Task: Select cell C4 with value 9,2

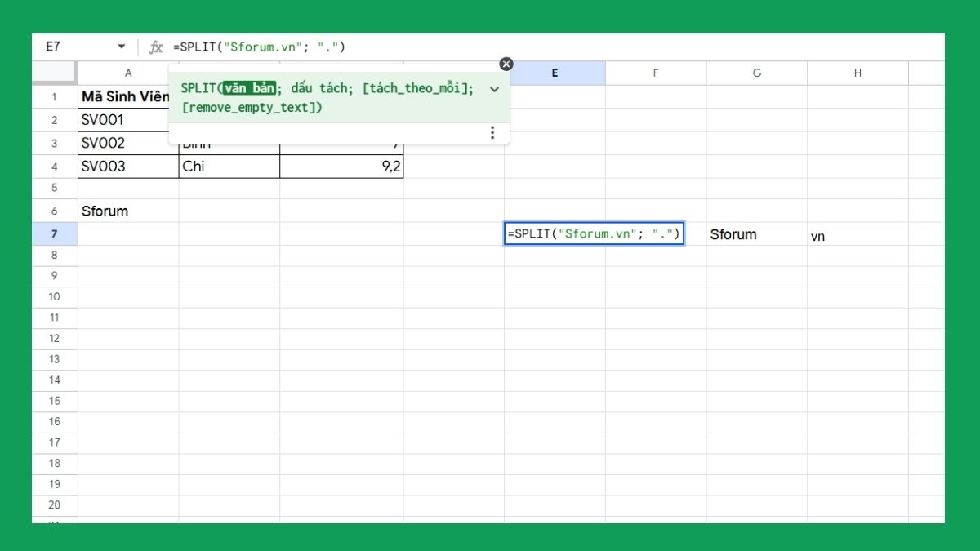Action: (343, 166)
